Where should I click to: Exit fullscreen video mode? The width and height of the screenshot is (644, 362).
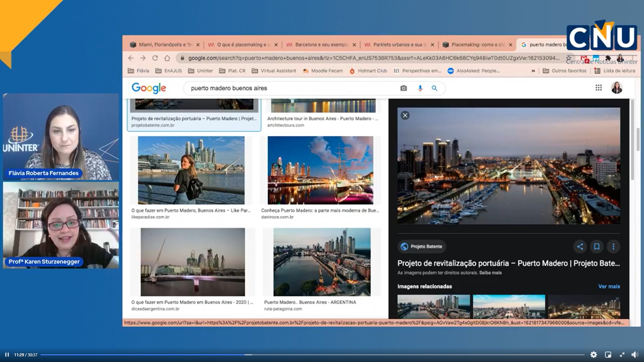coord(622,355)
